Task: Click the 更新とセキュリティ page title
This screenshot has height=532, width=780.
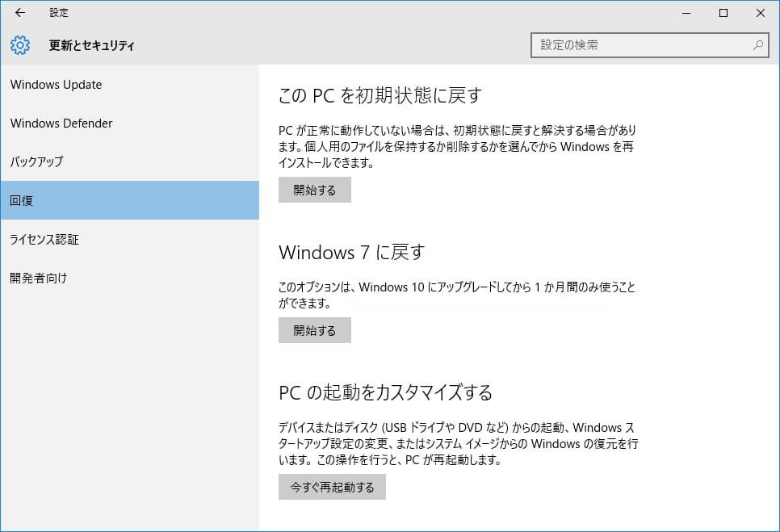Action: click(x=90, y=45)
